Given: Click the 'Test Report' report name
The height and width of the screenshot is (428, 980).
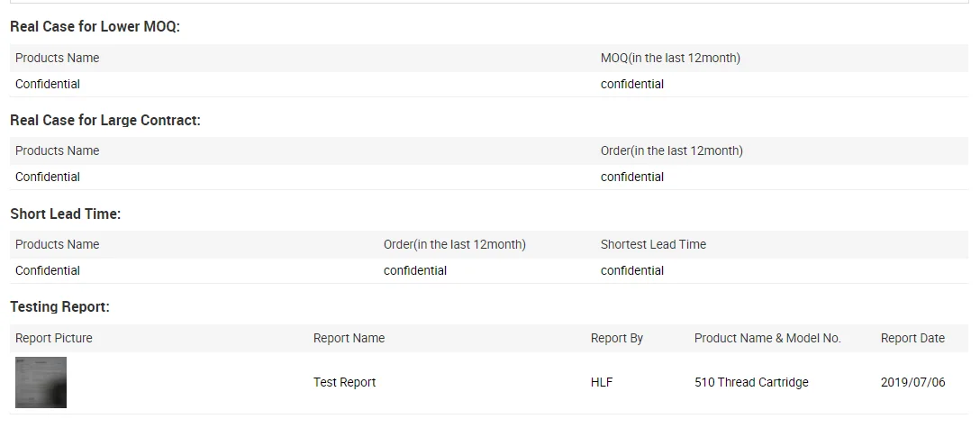Looking at the screenshot, I should (x=344, y=382).
